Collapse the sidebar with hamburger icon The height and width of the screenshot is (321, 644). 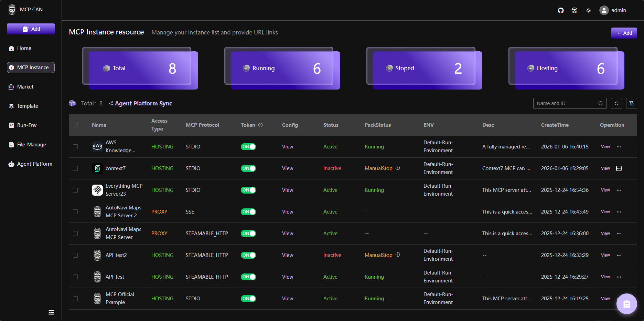coord(51,312)
